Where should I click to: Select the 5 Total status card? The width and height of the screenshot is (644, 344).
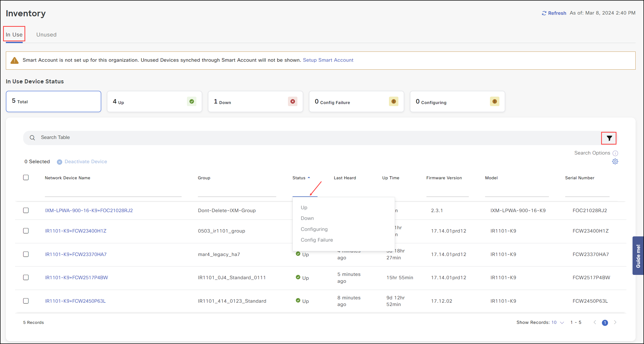click(x=54, y=101)
